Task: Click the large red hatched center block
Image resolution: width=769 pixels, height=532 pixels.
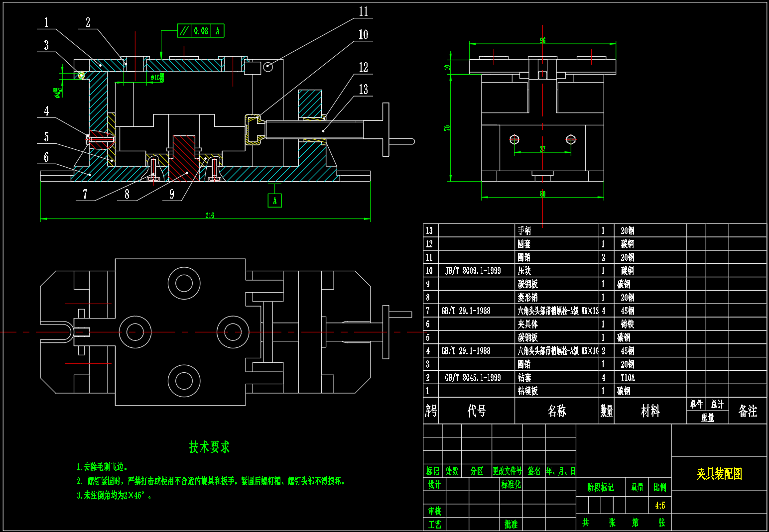Action: tap(183, 158)
